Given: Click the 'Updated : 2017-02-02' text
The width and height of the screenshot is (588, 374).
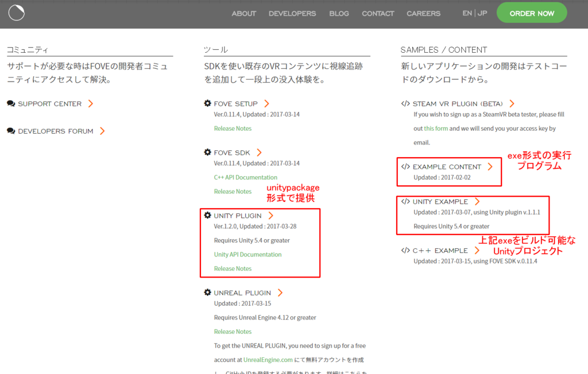Looking at the screenshot, I should [x=442, y=178].
